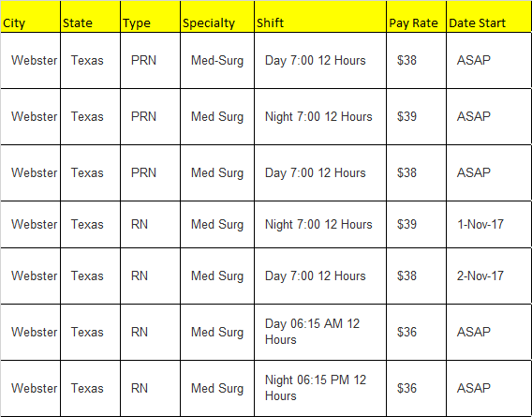532x417 pixels.
Task: Click the ASAP cell in the last row
Action: click(489, 389)
